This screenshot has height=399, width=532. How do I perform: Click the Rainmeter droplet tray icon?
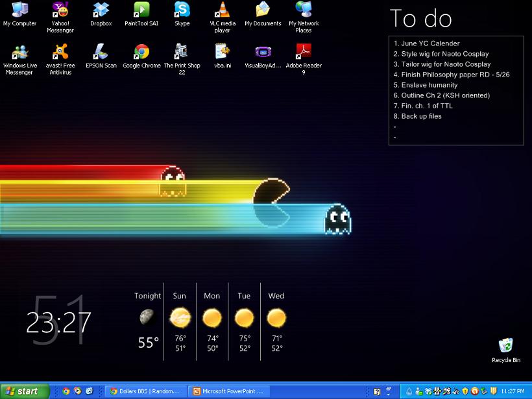pyautogui.click(x=409, y=391)
